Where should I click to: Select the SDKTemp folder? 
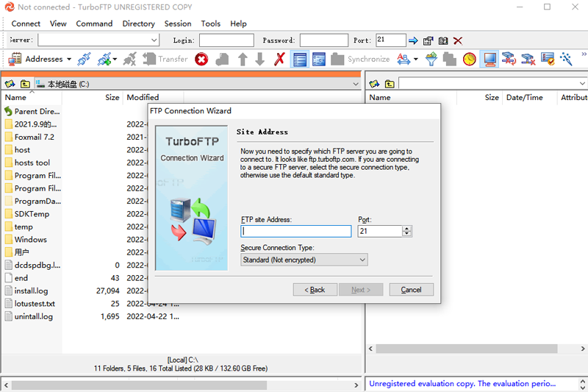point(27,214)
